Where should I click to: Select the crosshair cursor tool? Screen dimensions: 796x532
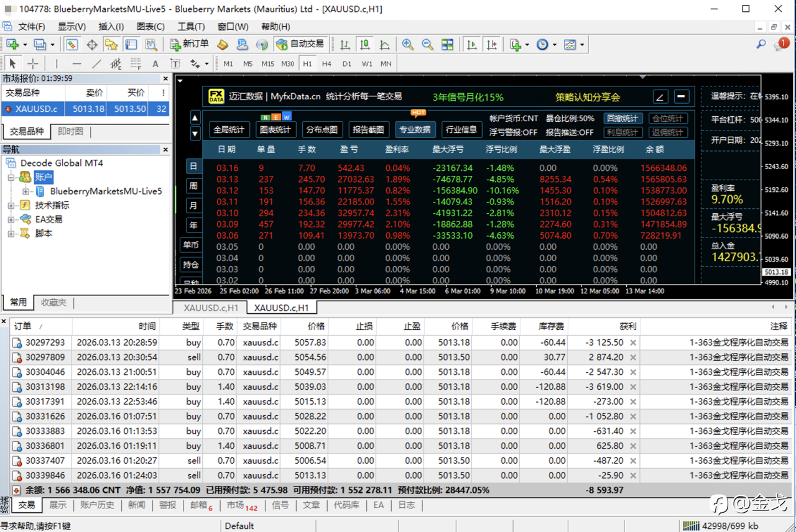[32, 63]
